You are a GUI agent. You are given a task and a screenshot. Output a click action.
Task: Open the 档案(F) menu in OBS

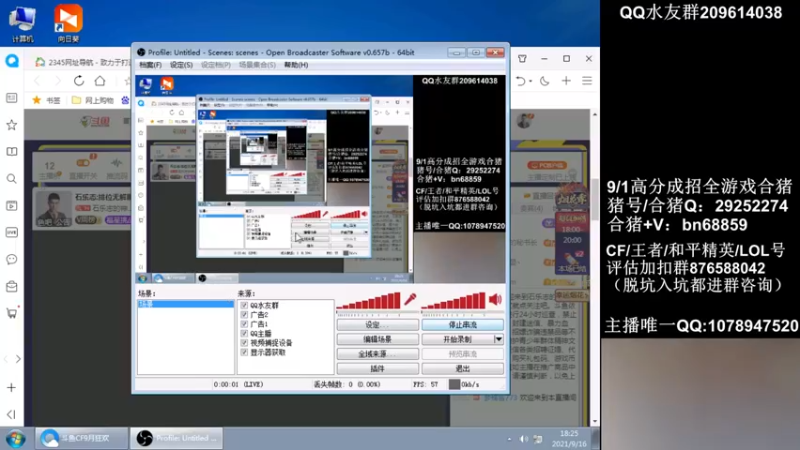pos(150,65)
